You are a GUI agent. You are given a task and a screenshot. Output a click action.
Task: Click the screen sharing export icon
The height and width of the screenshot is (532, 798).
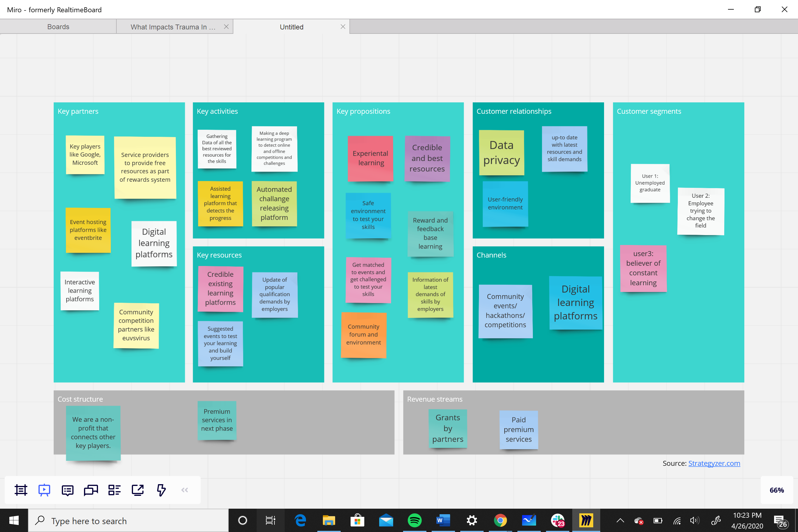pos(138,490)
